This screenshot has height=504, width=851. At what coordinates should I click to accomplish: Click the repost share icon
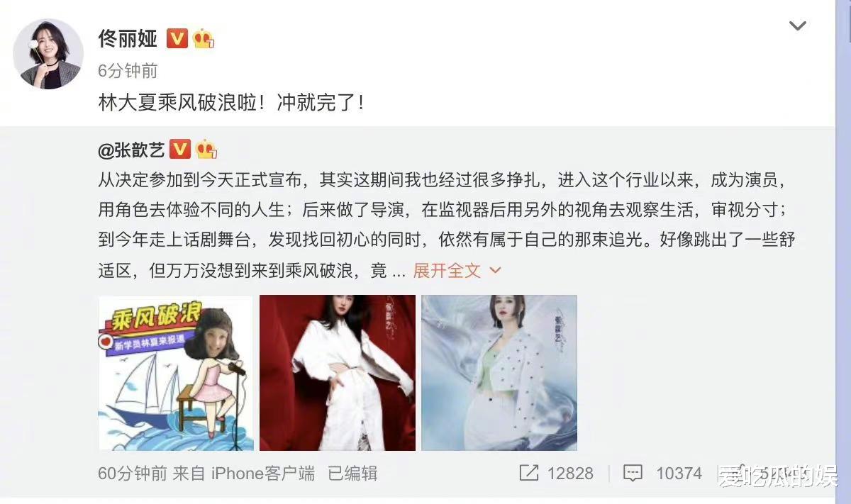pos(529,473)
